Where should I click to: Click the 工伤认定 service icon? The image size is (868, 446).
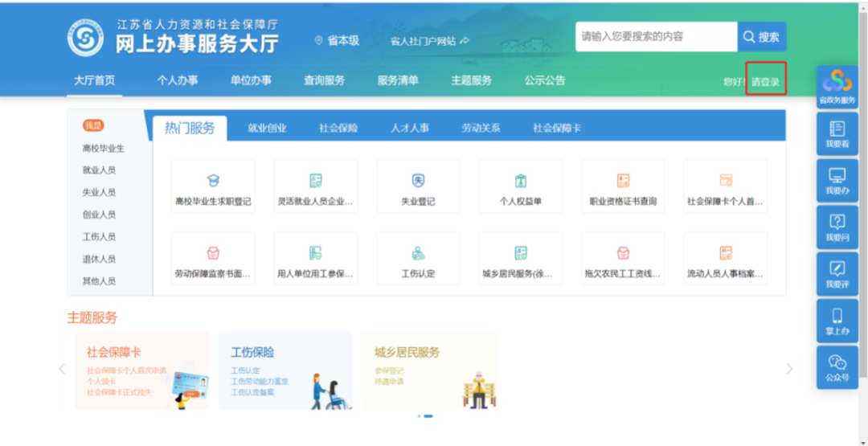pos(418,254)
